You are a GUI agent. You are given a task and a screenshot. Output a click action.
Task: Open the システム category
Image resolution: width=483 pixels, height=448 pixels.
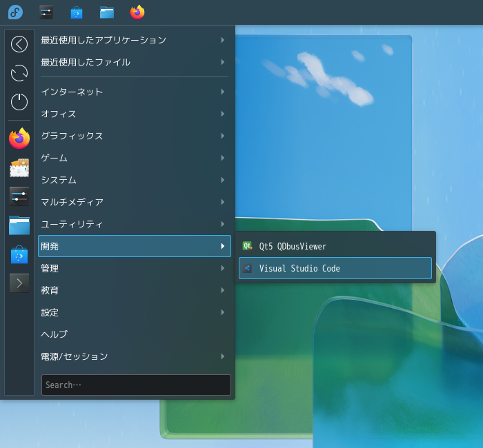click(135, 180)
